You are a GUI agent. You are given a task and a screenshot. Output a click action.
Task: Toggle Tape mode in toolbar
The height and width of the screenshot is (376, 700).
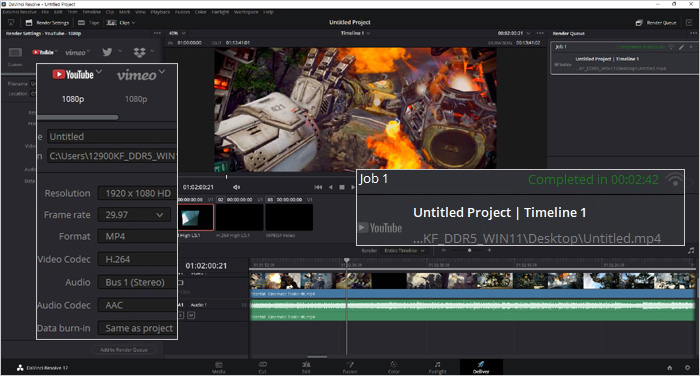(x=88, y=22)
